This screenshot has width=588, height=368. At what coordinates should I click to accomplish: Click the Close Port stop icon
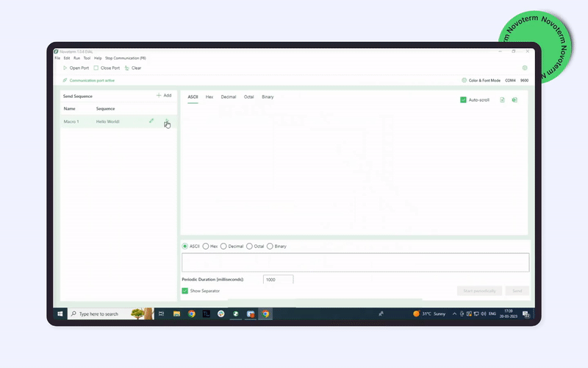pyautogui.click(x=96, y=68)
